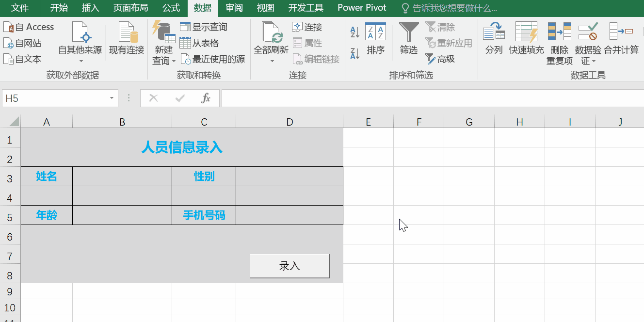Switch to the 开发工具 developer tab
Image resolution: width=644 pixels, height=322 pixels.
pos(306,8)
